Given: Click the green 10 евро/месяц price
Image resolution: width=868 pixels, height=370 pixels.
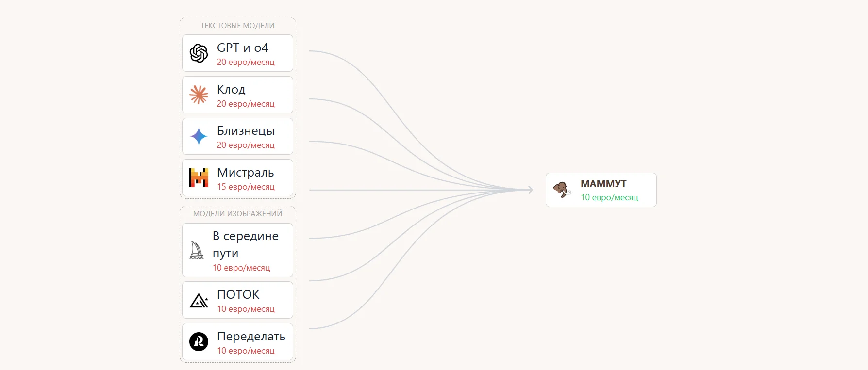Looking at the screenshot, I should (609, 197).
